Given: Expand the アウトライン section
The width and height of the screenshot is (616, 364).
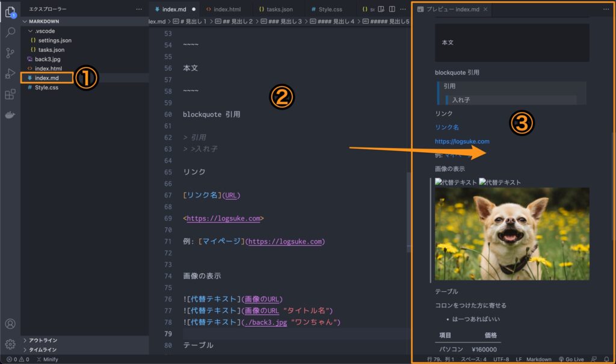Looking at the screenshot, I should point(42,340).
